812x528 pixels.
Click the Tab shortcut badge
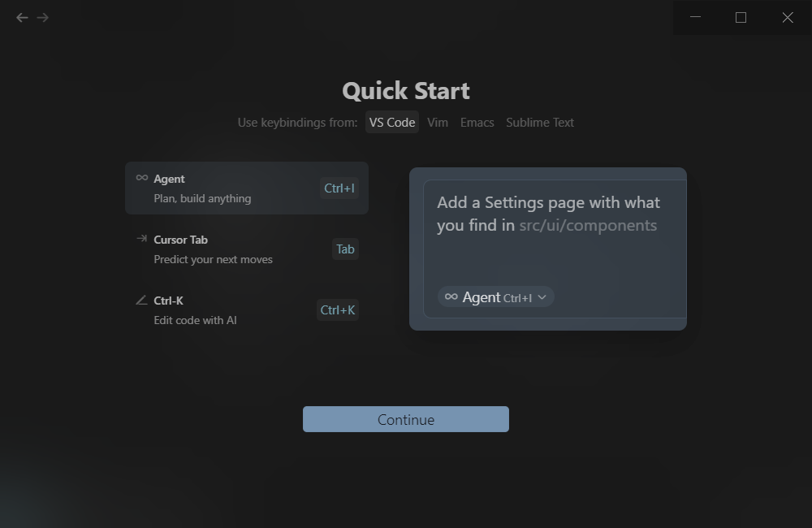tap(345, 249)
